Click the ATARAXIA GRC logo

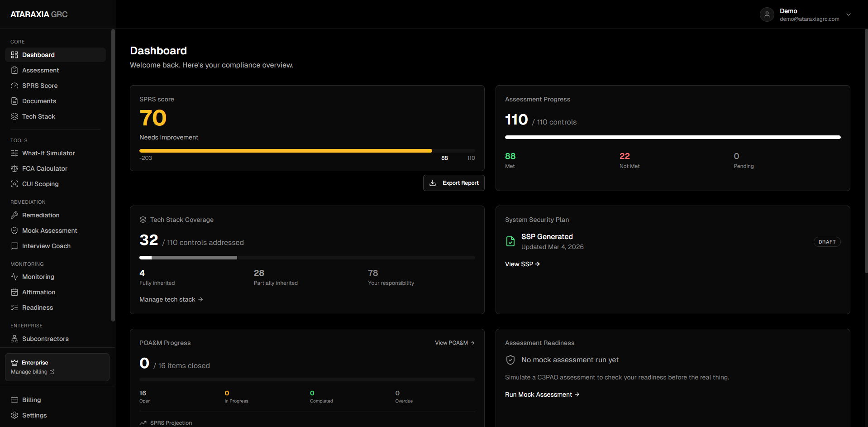coord(39,14)
